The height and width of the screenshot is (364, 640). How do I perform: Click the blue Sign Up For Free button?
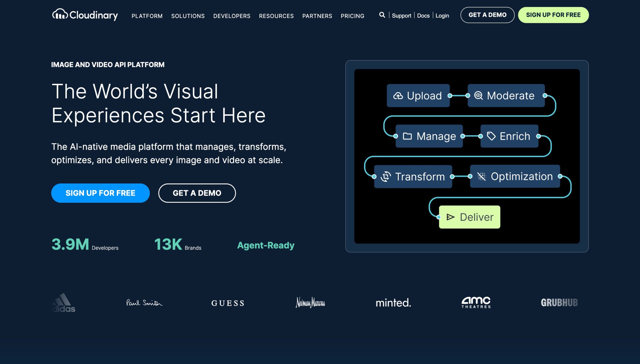(100, 193)
